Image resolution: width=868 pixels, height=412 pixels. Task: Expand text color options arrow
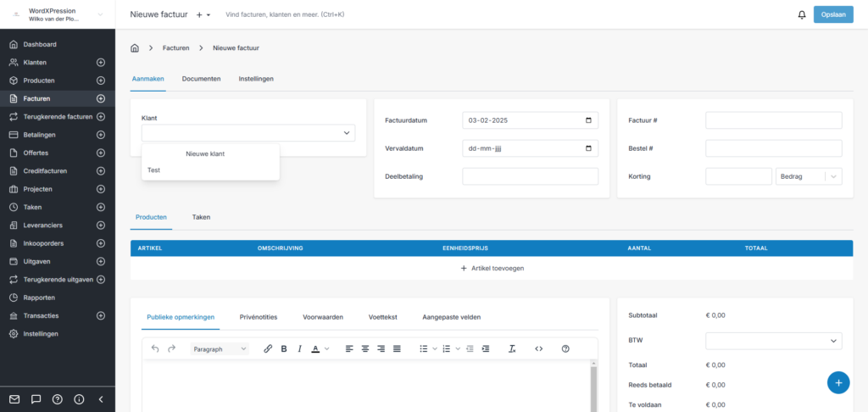pos(326,349)
